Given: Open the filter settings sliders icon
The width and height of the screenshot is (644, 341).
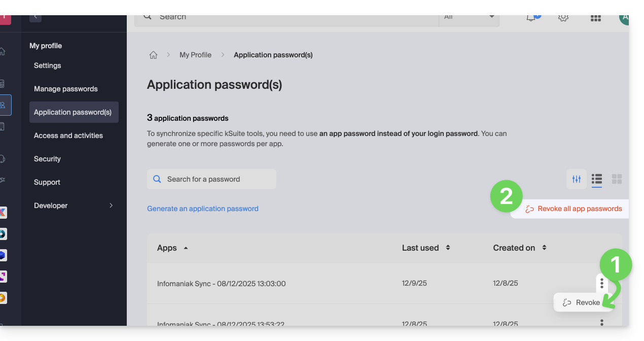Looking at the screenshot, I should [577, 179].
